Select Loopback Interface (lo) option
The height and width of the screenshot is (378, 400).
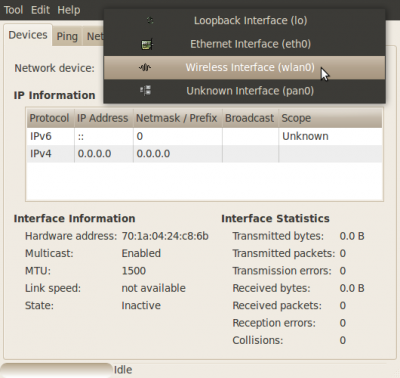[x=244, y=21]
